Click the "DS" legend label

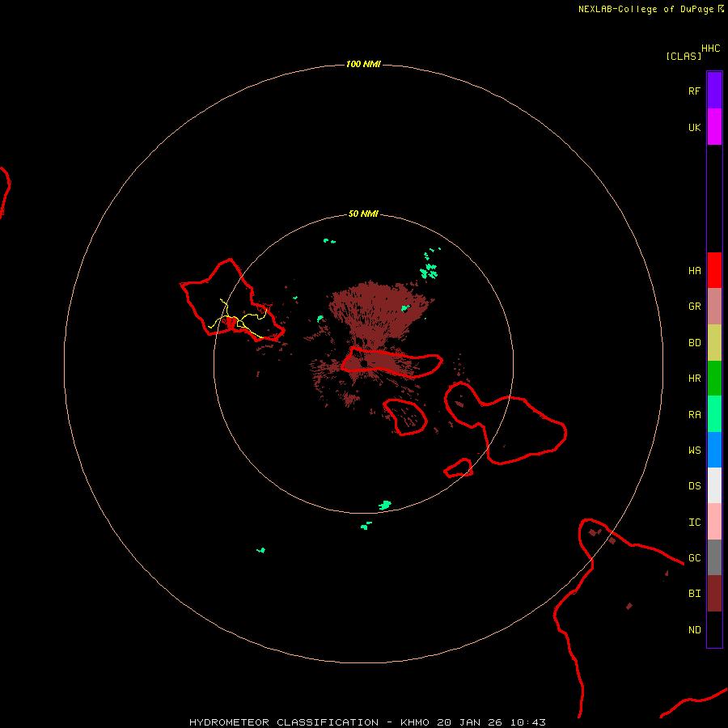click(694, 486)
